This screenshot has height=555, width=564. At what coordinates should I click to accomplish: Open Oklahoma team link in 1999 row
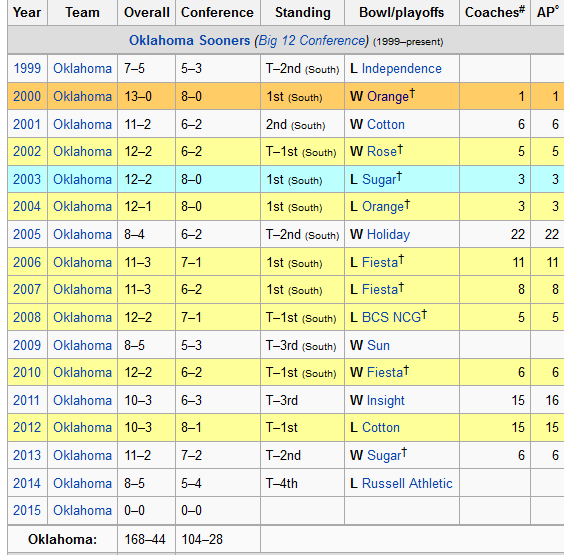(82, 68)
